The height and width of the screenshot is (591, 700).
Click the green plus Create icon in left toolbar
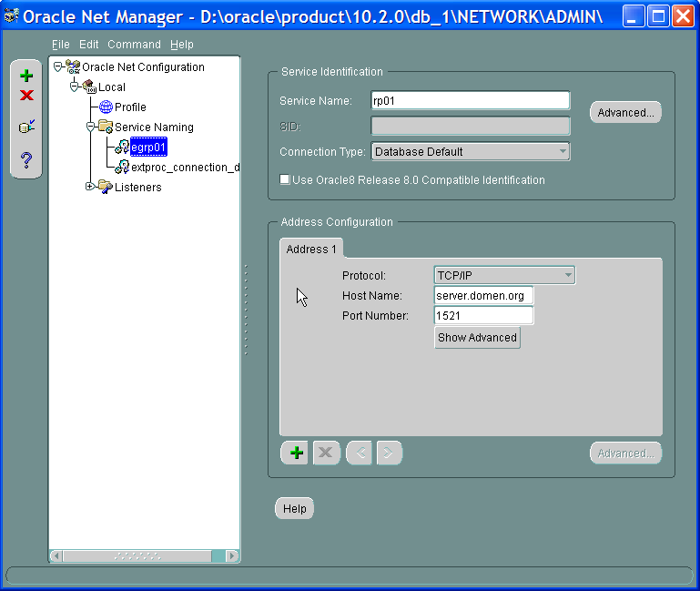pyautogui.click(x=26, y=76)
